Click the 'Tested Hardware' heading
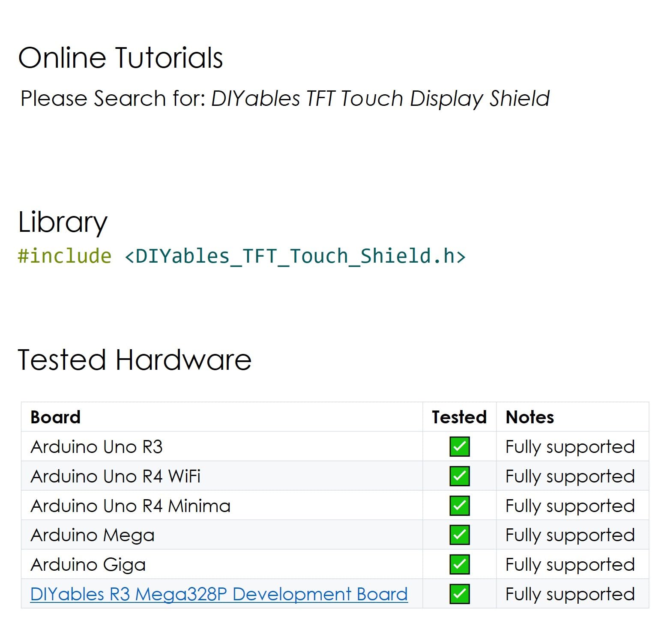This screenshot has width=655, height=644. pos(135,359)
